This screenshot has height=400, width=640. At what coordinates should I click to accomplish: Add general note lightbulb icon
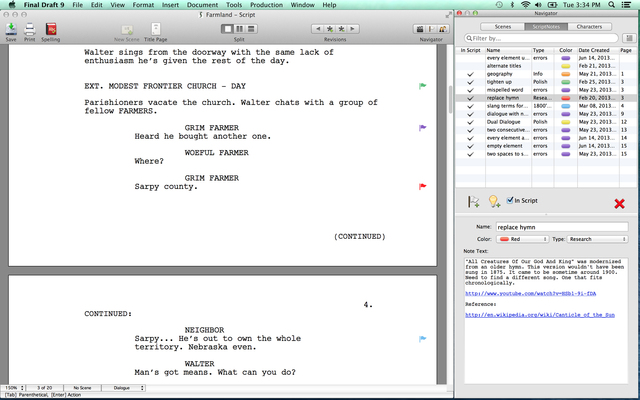point(494,201)
